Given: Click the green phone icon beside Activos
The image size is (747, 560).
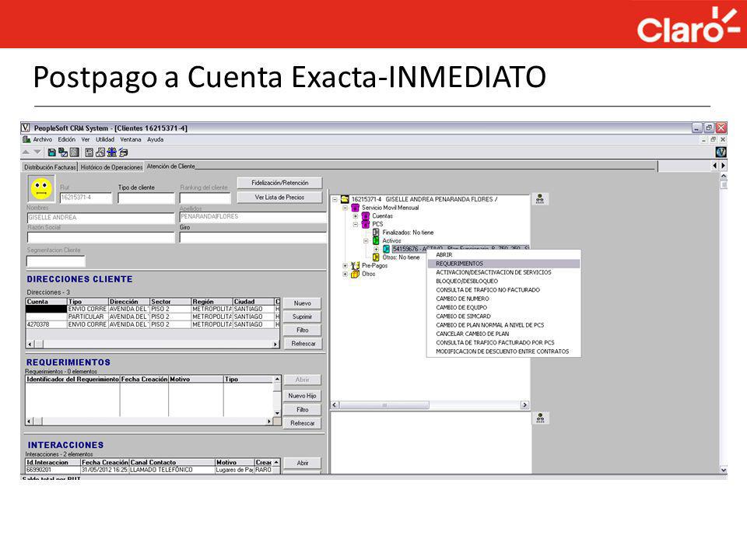Looking at the screenshot, I should [376, 240].
